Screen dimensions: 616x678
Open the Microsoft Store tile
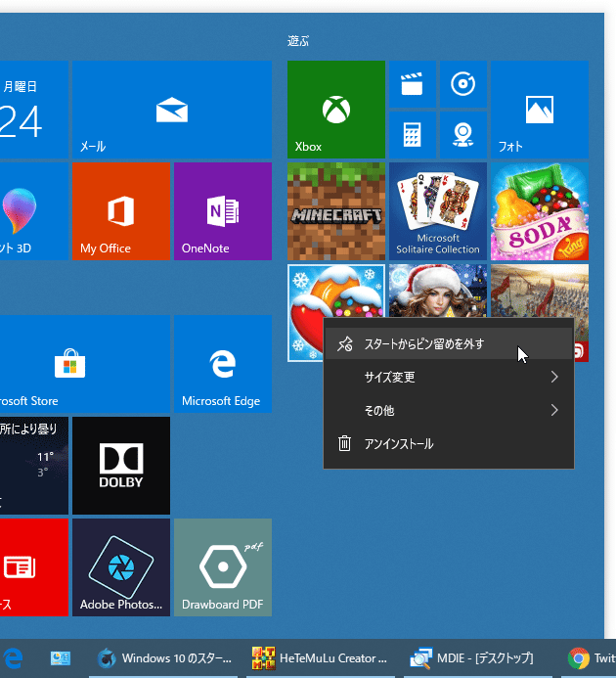(x=85, y=364)
